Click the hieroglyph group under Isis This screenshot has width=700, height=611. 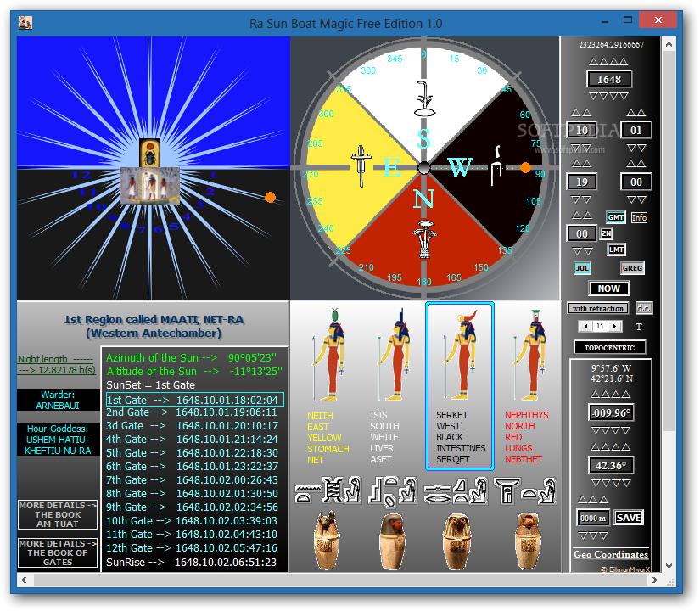click(394, 490)
